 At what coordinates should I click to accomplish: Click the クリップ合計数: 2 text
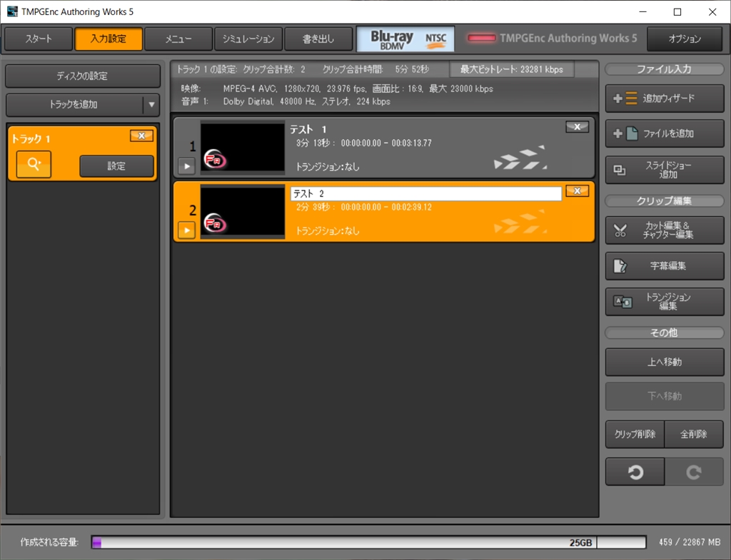[x=274, y=69]
